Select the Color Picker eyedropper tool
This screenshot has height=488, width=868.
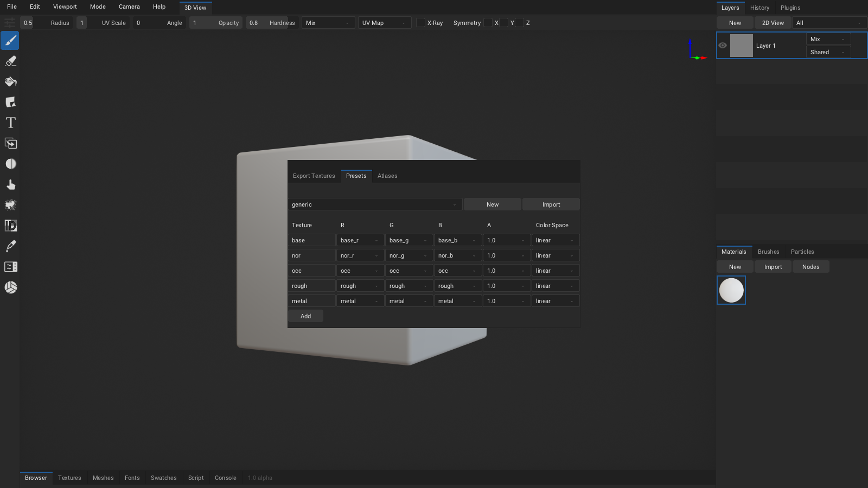[x=10, y=246]
